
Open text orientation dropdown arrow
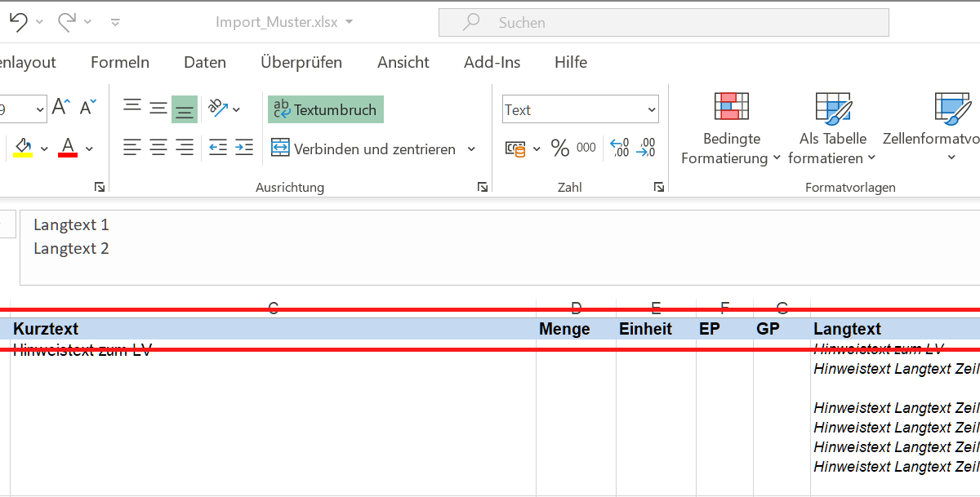(x=237, y=109)
